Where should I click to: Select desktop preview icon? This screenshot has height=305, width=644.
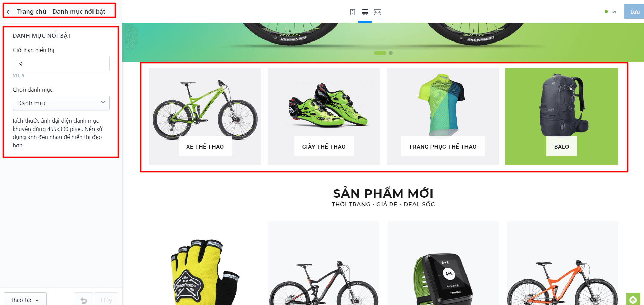click(365, 12)
